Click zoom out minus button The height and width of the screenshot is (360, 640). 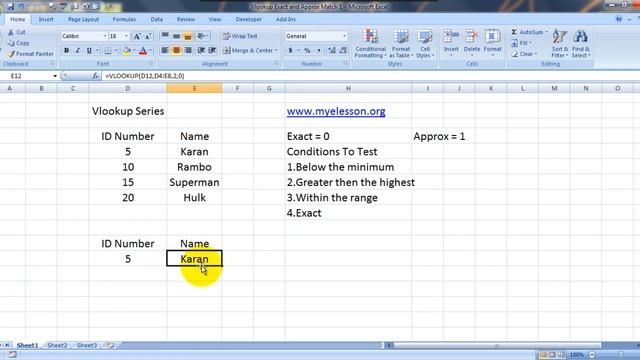tap(592, 355)
